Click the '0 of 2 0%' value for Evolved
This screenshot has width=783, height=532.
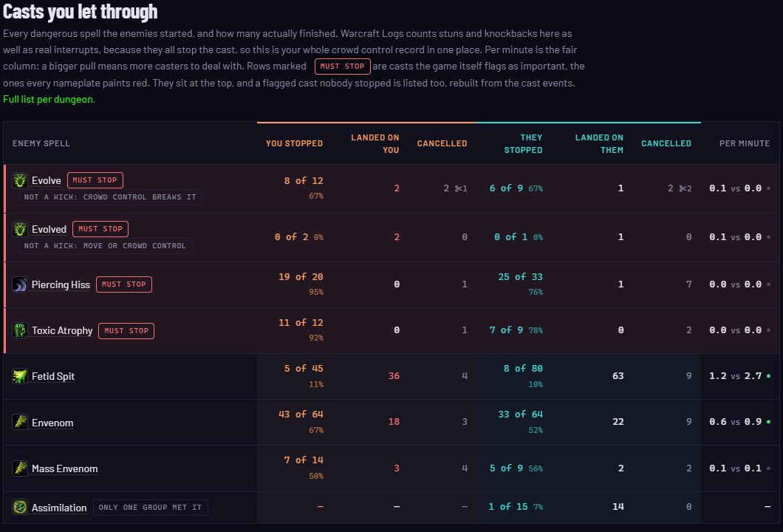tap(298, 236)
